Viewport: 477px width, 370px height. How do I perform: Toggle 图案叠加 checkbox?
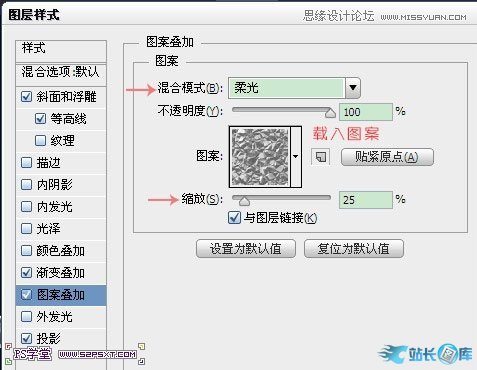[26, 294]
